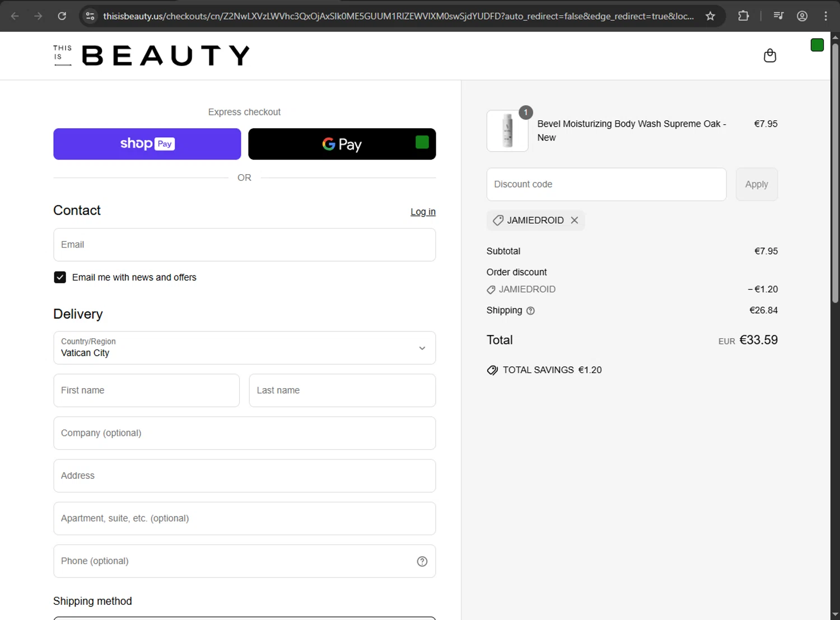Viewport: 840px width, 620px height.
Task: Open the Chrome three-dot menu
Action: [x=825, y=16]
